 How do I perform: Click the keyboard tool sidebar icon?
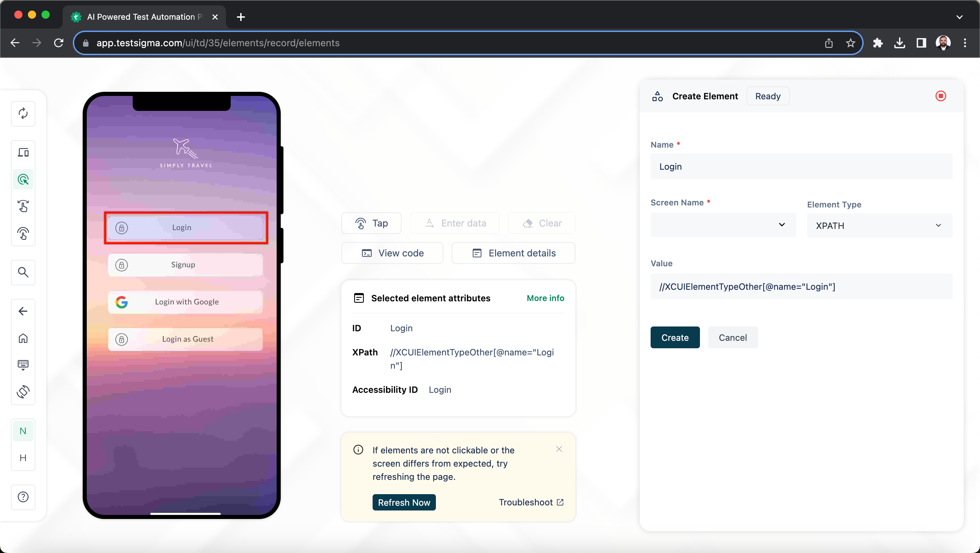click(x=23, y=364)
